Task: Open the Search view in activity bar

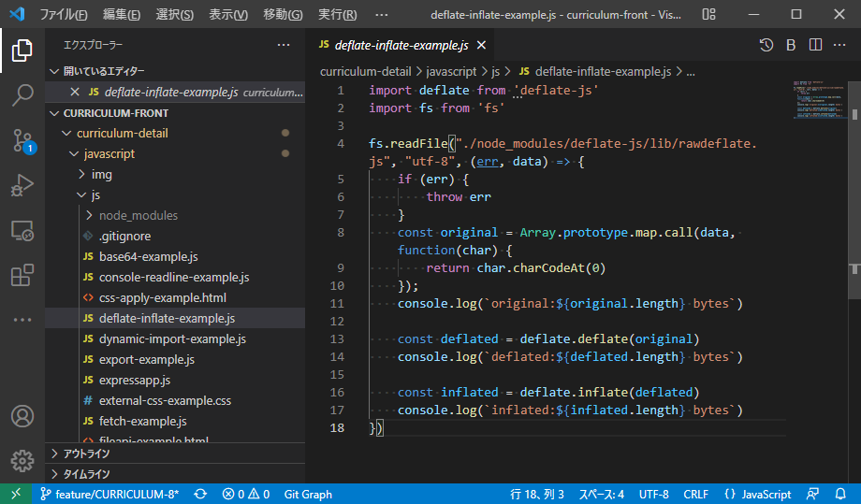Action: 22,94
